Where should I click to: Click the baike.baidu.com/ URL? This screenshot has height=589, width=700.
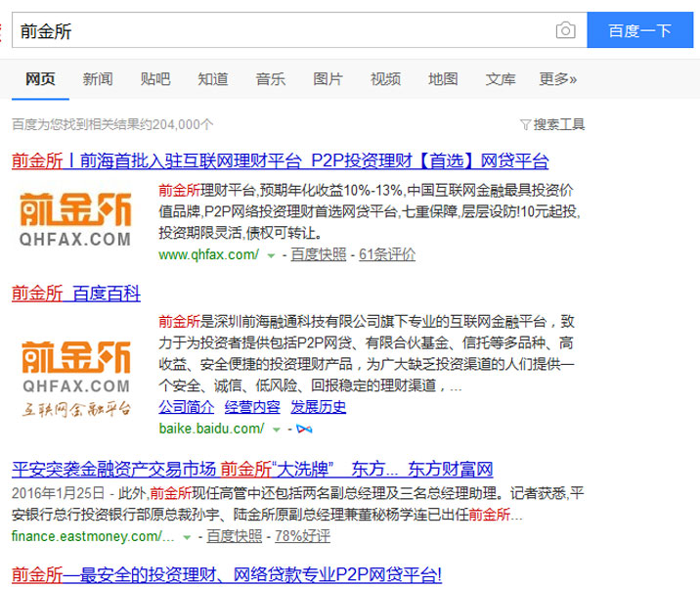211,429
